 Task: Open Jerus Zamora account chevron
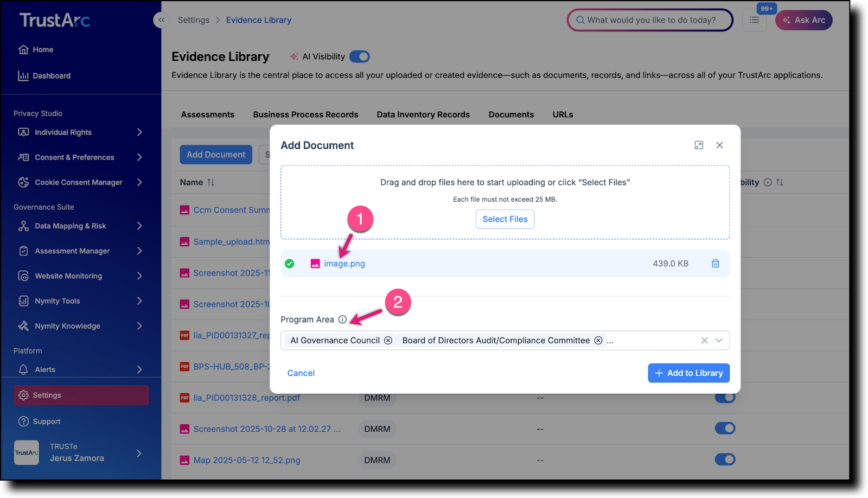point(139,454)
